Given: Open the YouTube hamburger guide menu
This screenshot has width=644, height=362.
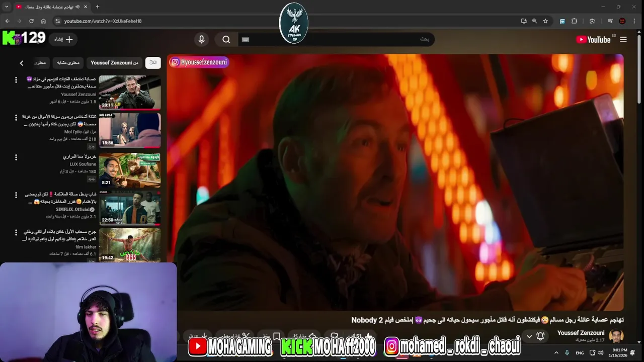Looking at the screenshot, I should pyautogui.click(x=623, y=39).
